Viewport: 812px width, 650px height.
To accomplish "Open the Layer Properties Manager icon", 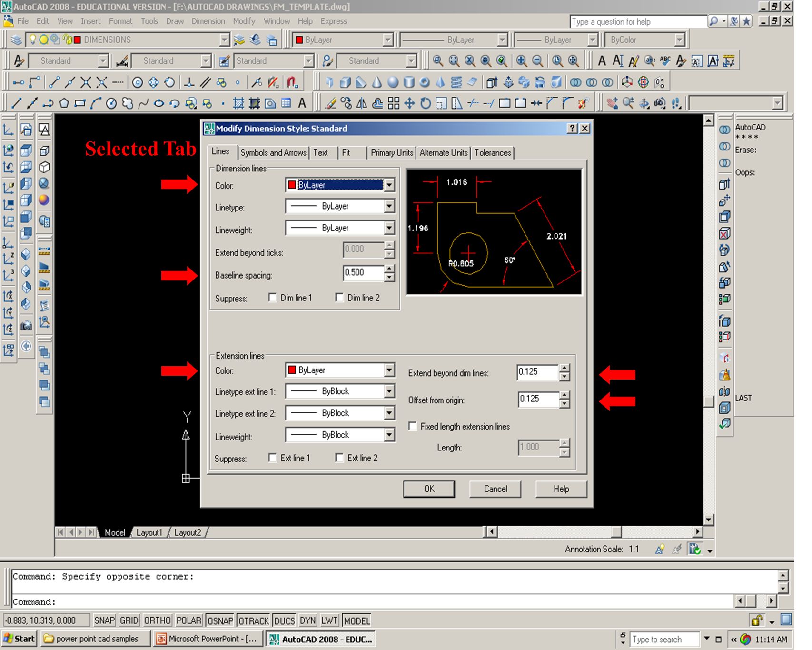I will pos(17,40).
